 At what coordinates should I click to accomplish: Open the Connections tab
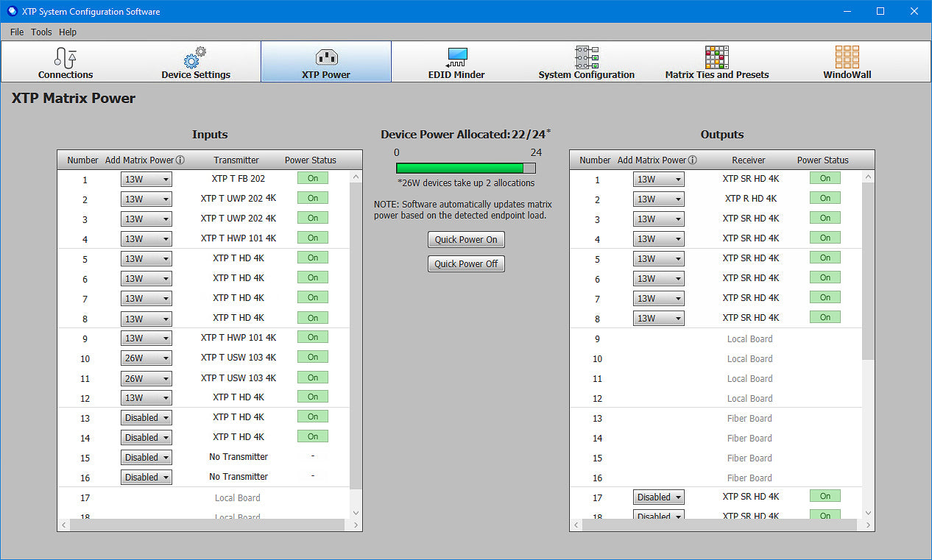(66, 62)
